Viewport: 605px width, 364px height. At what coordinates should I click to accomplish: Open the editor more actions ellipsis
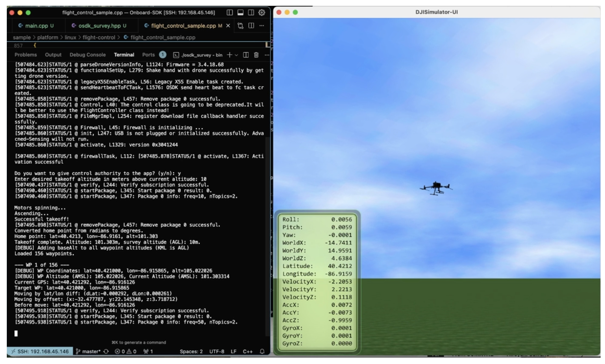point(261,26)
